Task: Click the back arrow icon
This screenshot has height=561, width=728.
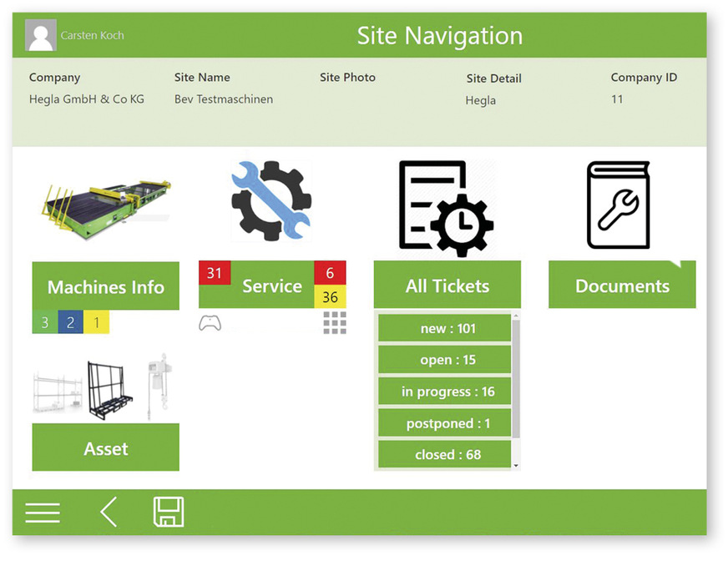Action: (109, 512)
